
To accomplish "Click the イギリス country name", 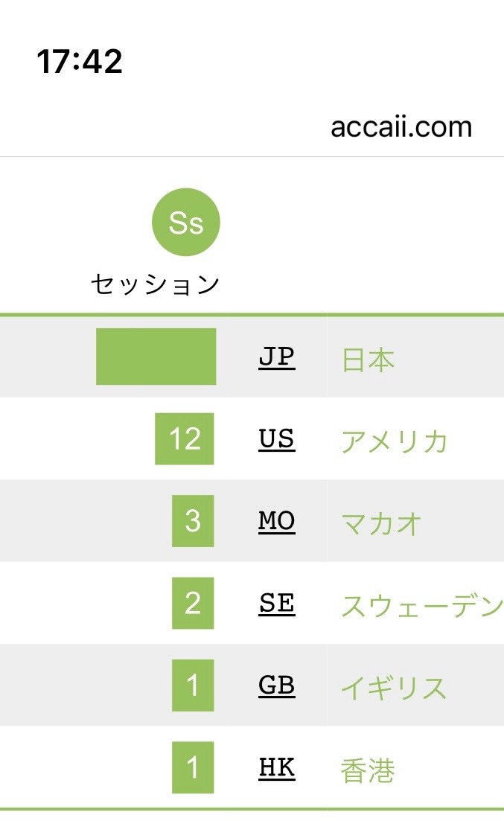I will (x=394, y=688).
